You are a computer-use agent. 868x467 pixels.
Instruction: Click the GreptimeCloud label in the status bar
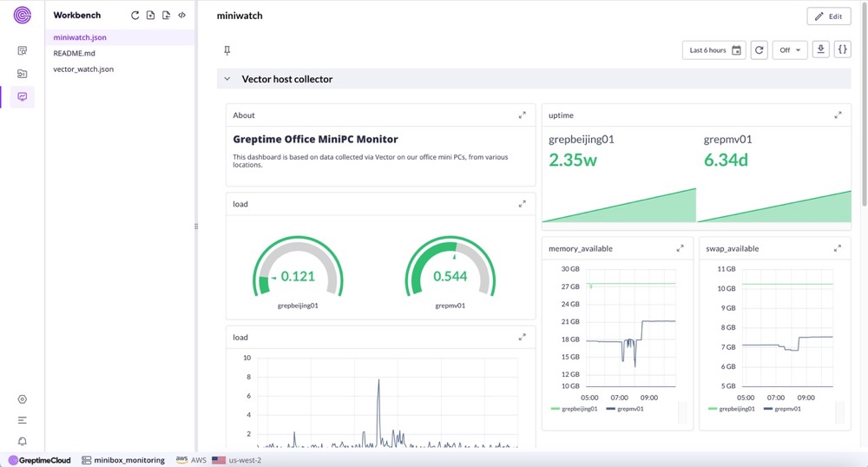tap(45, 460)
